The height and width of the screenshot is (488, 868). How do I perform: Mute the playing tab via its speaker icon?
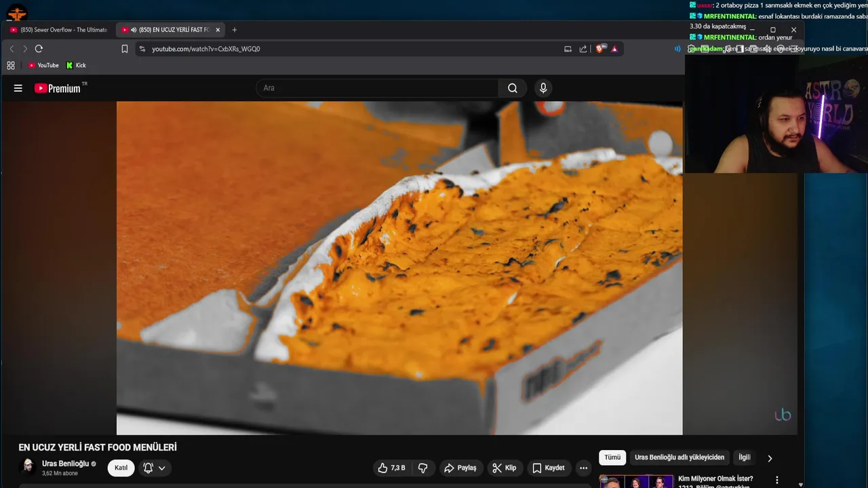(134, 30)
